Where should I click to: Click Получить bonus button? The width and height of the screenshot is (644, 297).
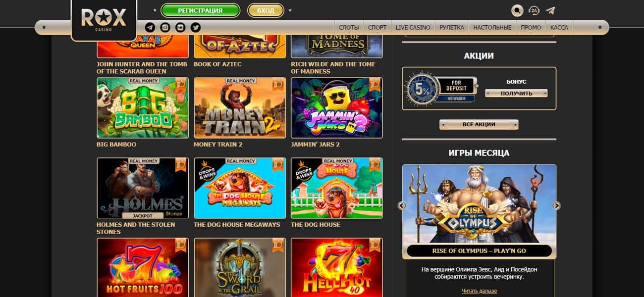click(516, 93)
